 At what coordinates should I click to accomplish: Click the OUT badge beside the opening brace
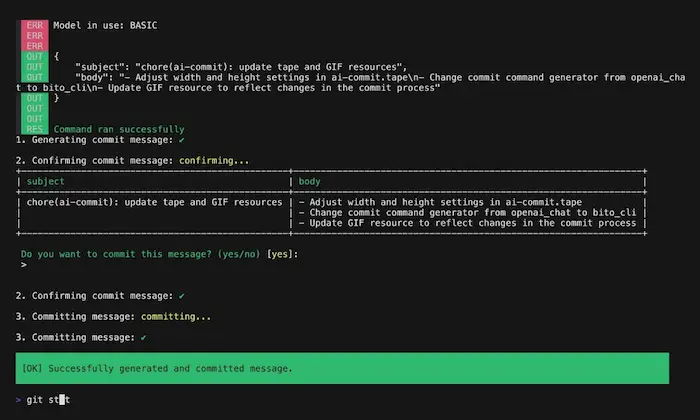34,55
